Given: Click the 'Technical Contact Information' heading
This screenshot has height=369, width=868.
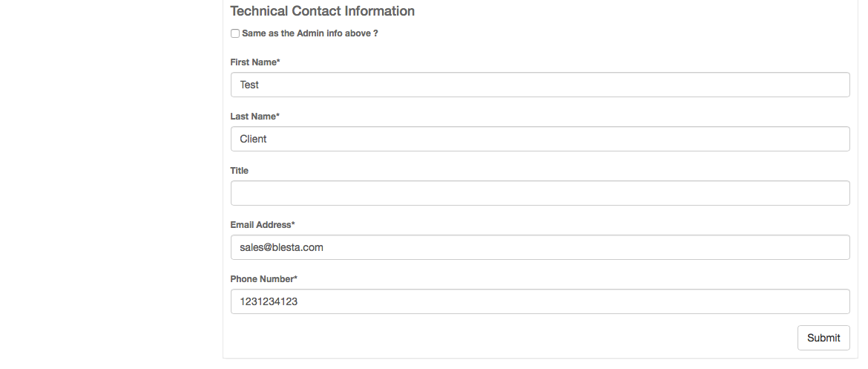Looking at the screenshot, I should [323, 11].
